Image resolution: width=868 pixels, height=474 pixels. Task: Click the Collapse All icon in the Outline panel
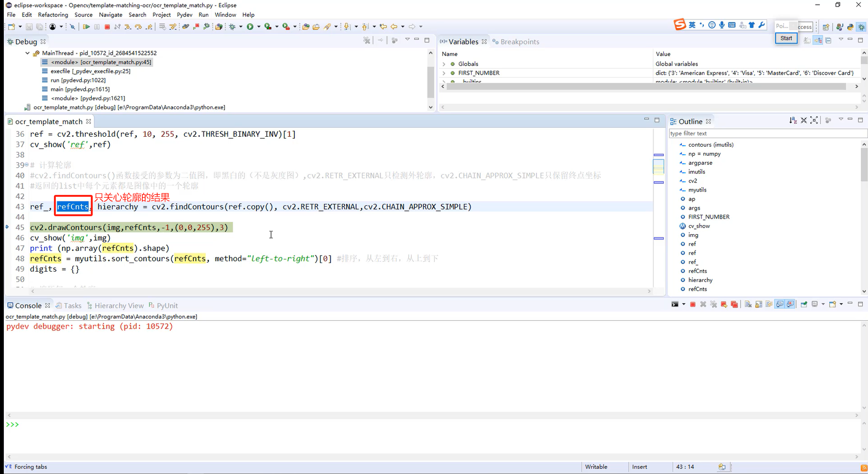click(x=804, y=121)
